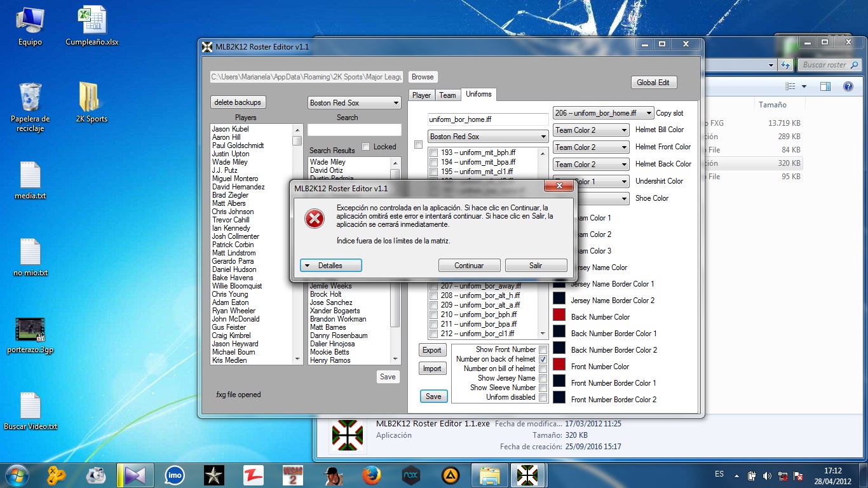Uncheck Number on back of helmet

(x=543, y=359)
